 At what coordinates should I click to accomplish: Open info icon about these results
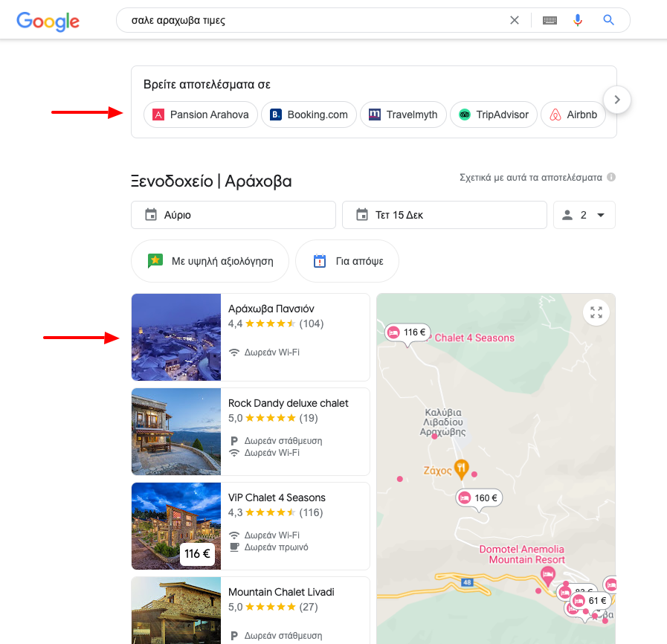tap(611, 177)
